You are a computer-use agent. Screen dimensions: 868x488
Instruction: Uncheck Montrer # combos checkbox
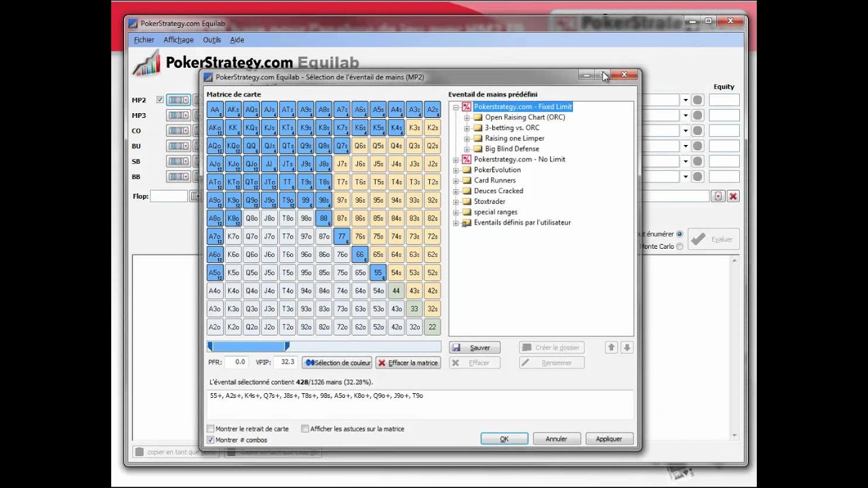pyautogui.click(x=210, y=440)
